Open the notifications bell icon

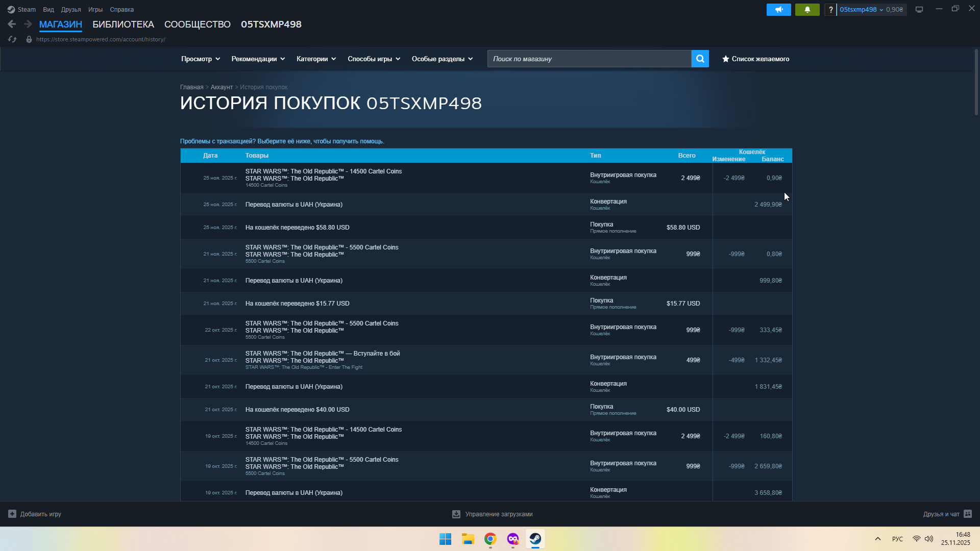pos(807,10)
